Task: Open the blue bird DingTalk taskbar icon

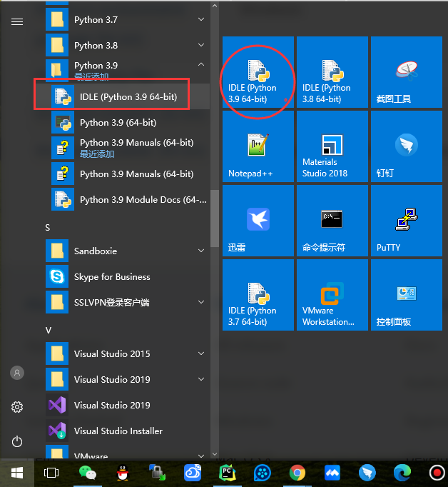Action: (367, 473)
